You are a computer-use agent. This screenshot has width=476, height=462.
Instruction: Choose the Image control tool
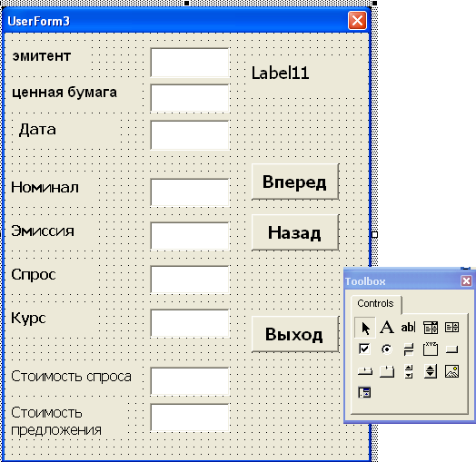pos(452,371)
